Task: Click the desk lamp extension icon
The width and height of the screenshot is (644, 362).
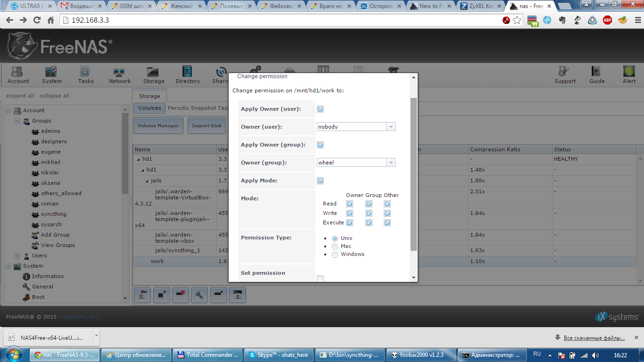Action: pyautogui.click(x=578, y=20)
